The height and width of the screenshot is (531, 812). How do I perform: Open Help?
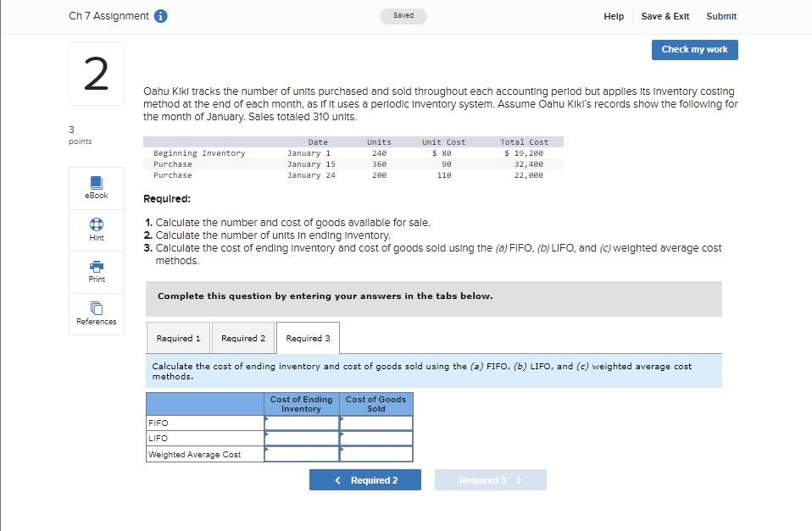pos(613,15)
